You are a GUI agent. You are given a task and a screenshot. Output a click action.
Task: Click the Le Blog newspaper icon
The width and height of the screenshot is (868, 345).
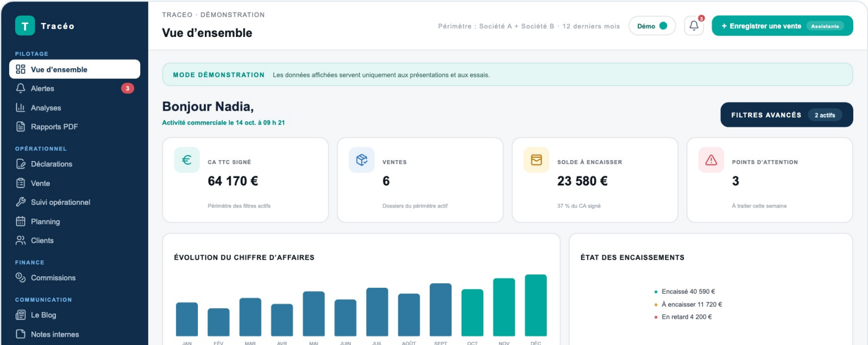20,315
